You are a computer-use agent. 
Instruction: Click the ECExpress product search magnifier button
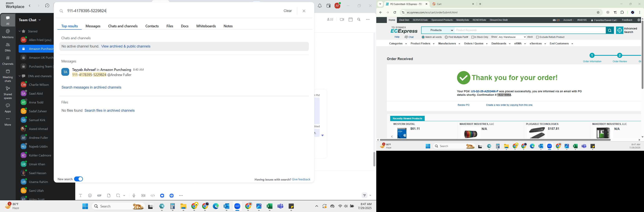(610, 30)
